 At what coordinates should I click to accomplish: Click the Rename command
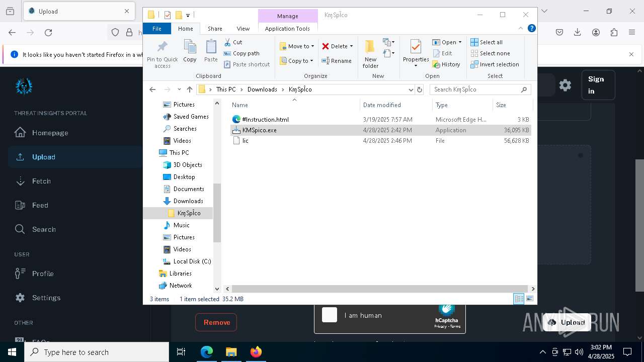pyautogui.click(x=337, y=61)
